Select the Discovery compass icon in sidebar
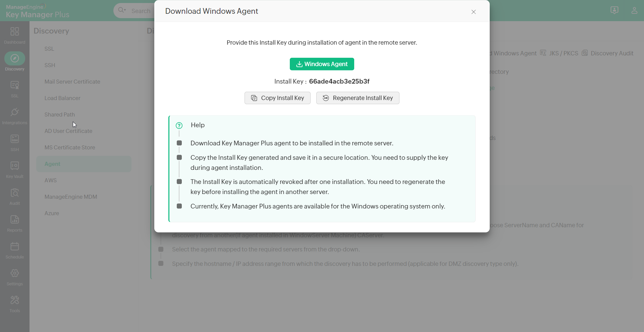Screen dimensions: 644x332 tap(15, 58)
